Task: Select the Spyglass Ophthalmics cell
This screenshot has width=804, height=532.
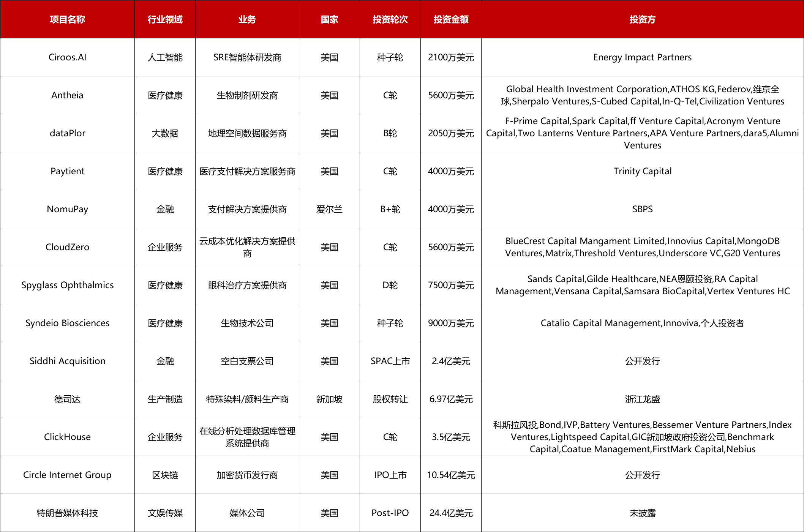Action: point(67,285)
